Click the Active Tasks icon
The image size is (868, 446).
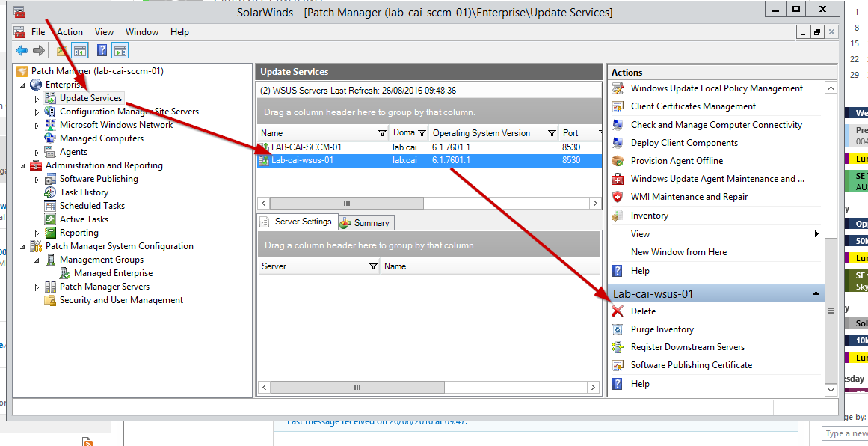click(50, 219)
